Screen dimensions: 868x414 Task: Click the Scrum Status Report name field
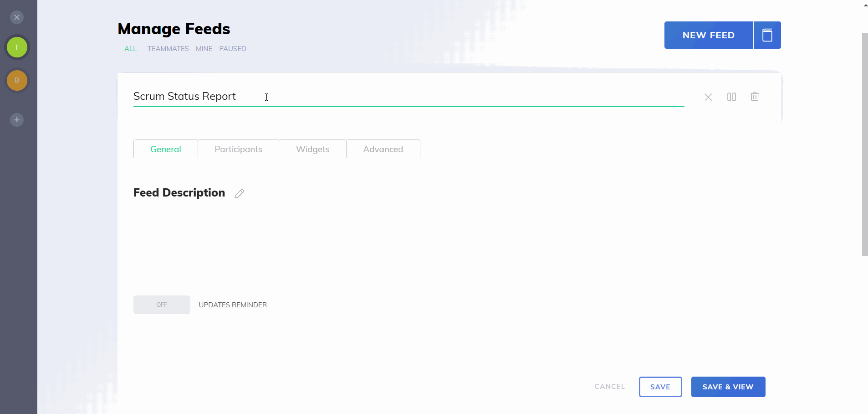pos(319,96)
